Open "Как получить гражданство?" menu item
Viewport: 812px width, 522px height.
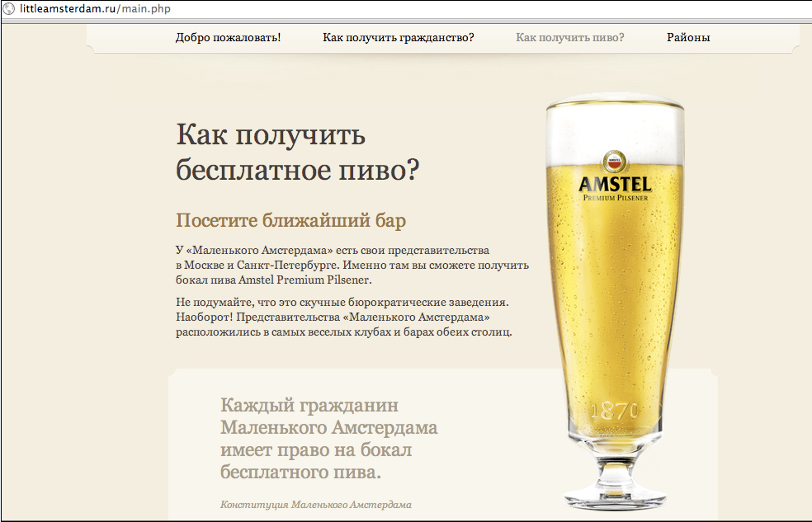(x=399, y=37)
